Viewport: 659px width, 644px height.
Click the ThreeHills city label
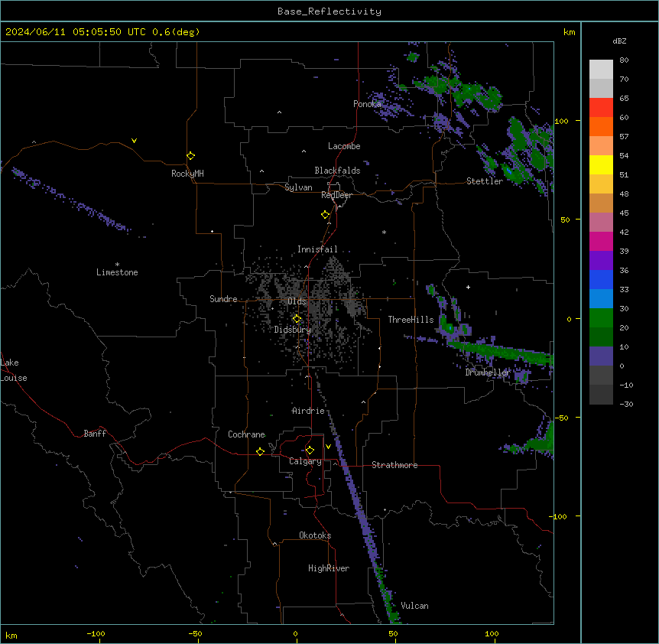411,320
